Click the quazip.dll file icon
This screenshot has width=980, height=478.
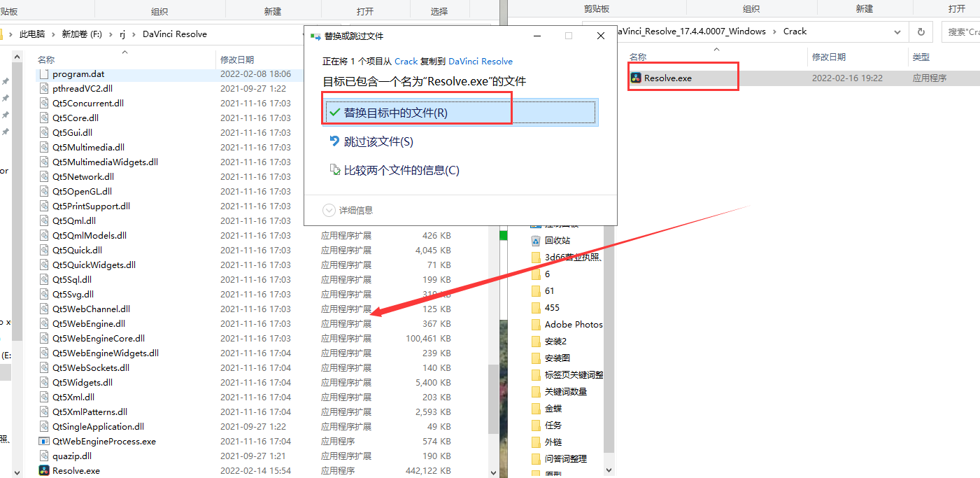point(44,456)
